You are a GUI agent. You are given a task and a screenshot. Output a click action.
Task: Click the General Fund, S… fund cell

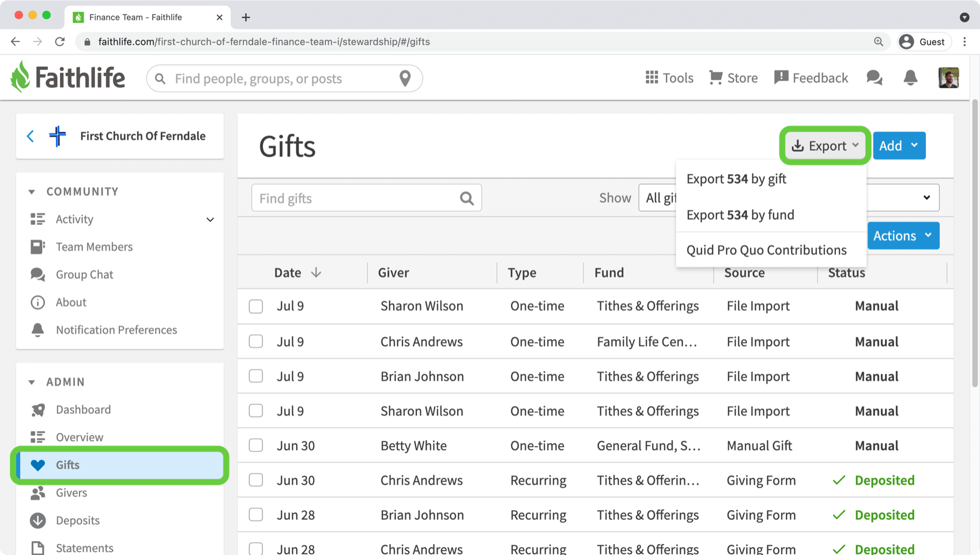point(649,445)
